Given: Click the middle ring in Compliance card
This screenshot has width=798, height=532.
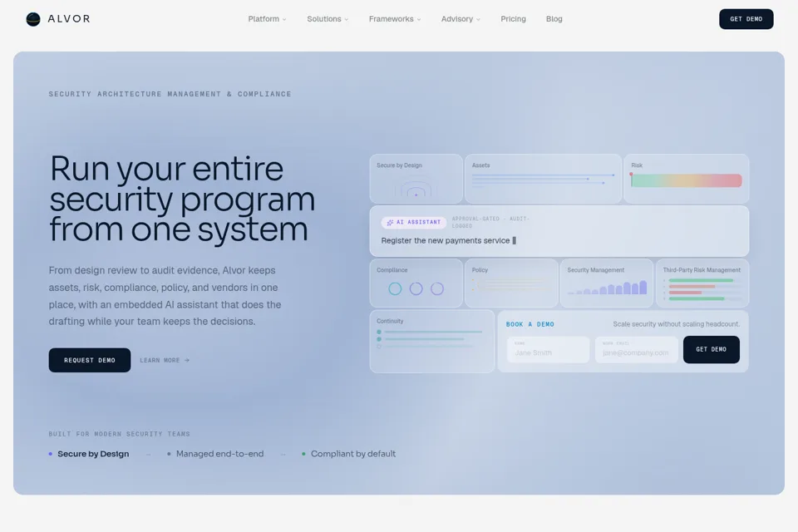Looking at the screenshot, I should click(x=416, y=288).
